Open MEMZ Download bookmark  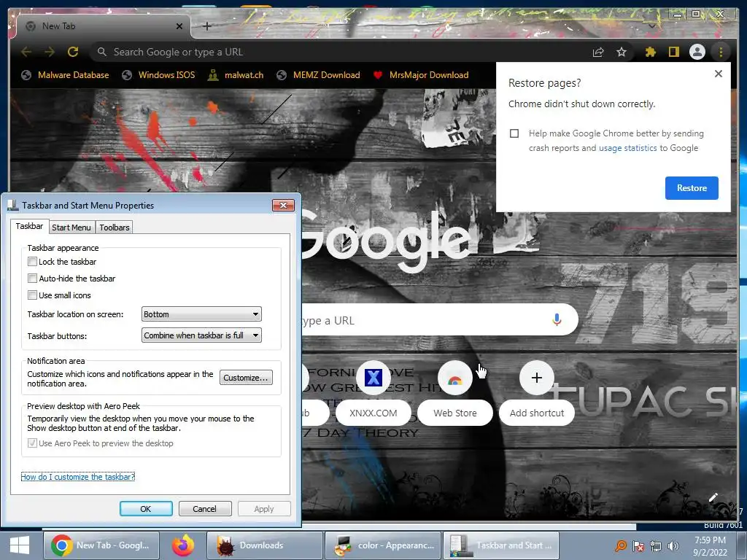pyautogui.click(x=318, y=75)
